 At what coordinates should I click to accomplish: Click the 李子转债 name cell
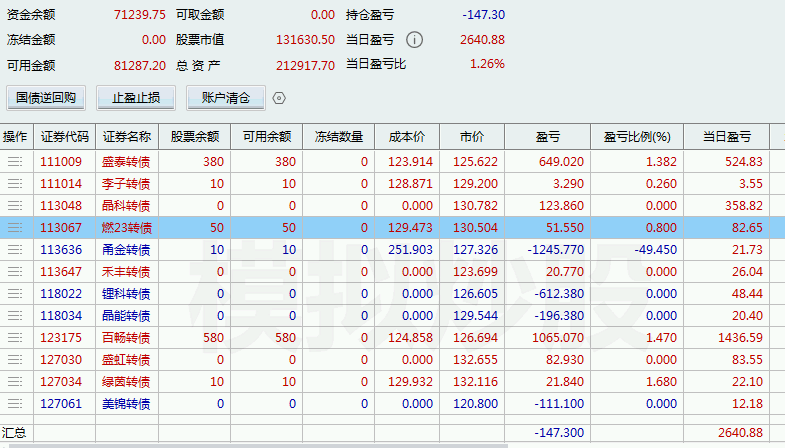[x=126, y=184]
